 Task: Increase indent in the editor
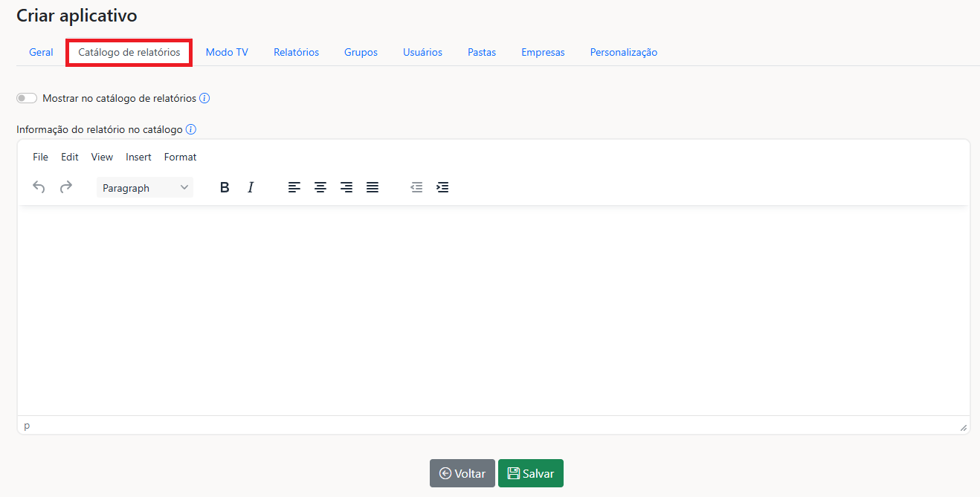[x=442, y=188]
